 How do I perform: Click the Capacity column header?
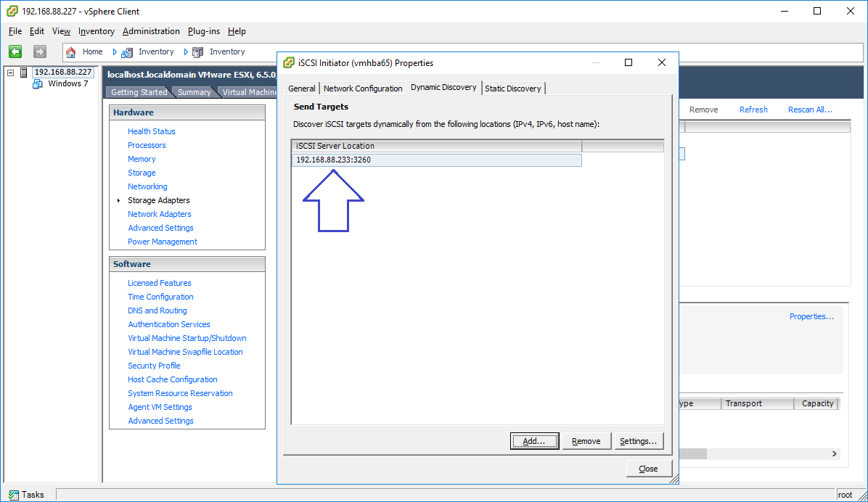tap(816, 403)
